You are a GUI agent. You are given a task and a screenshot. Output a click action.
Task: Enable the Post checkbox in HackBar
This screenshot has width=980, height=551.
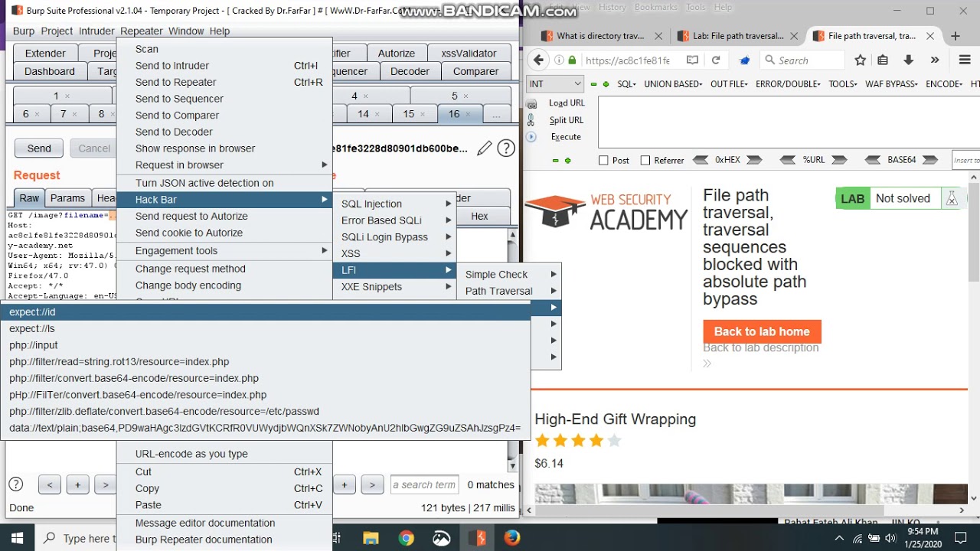(603, 160)
